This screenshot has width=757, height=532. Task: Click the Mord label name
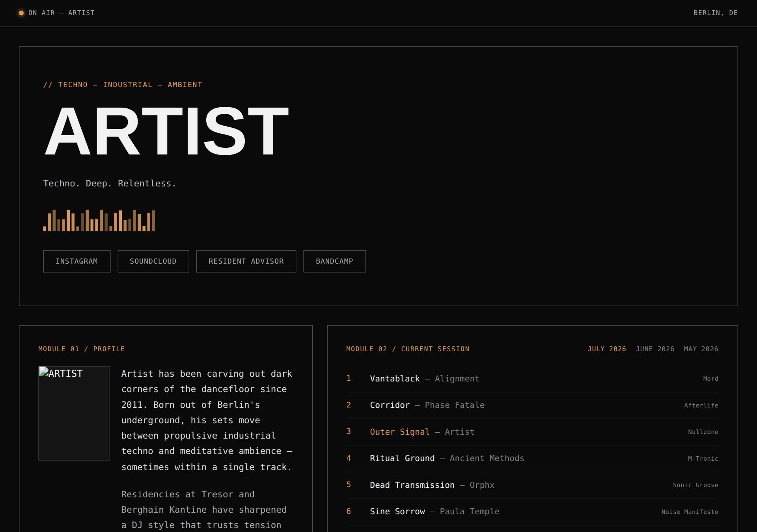[x=710, y=379]
